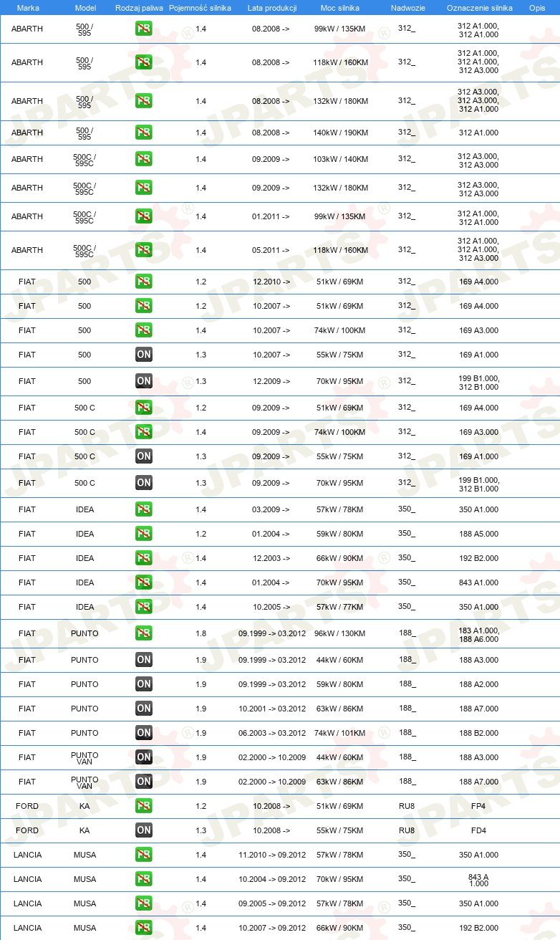Click production date 09.2005 -> 09.2012
Viewport: 560px width, 940px height.
272,903
